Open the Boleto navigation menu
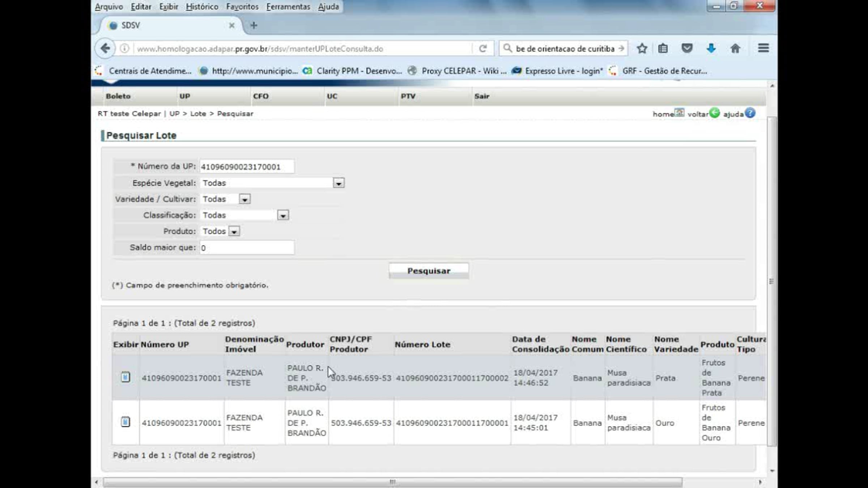The height and width of the screenshot is (488, 868). coord(118,96)
